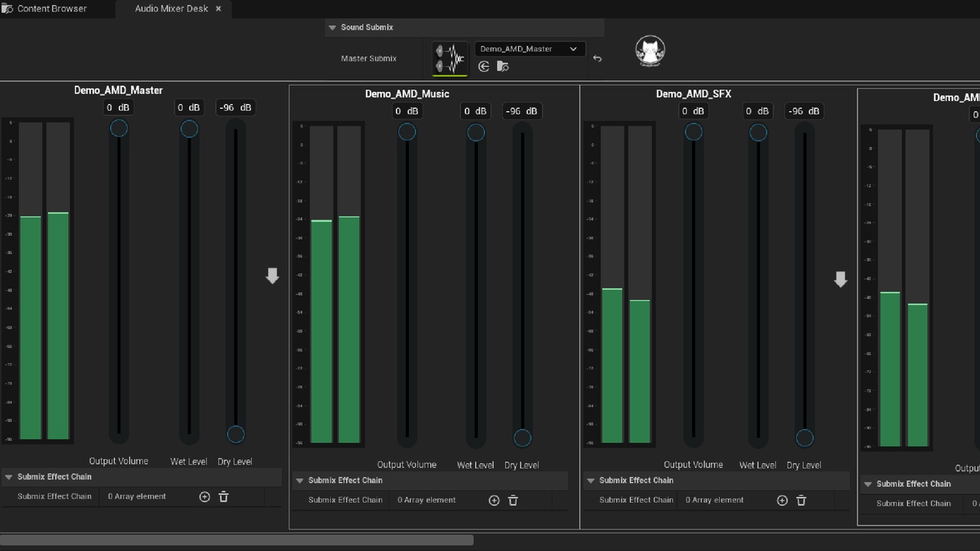Click the Demo_AMD_Music Dry Level slider knob
Screen dimensions: 980x551
pyautogui.click(x=522, y=438)
